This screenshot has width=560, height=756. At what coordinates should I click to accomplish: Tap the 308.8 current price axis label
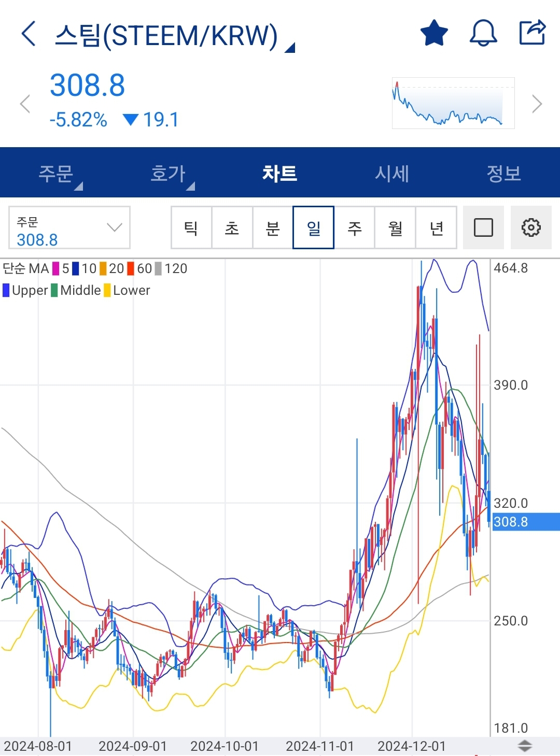[526, 522]
